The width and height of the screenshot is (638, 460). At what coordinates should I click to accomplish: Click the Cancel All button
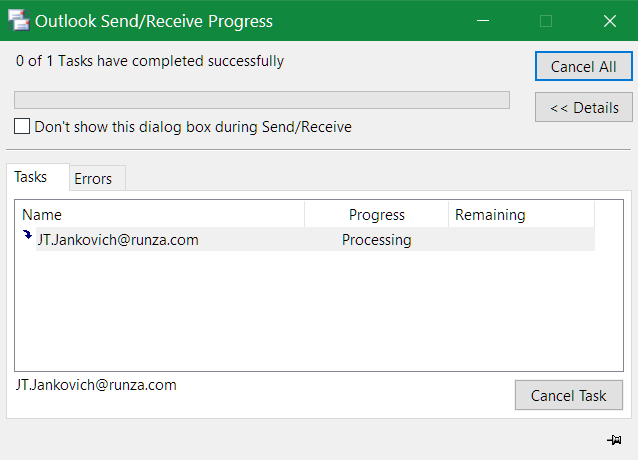tap(583, 66)
